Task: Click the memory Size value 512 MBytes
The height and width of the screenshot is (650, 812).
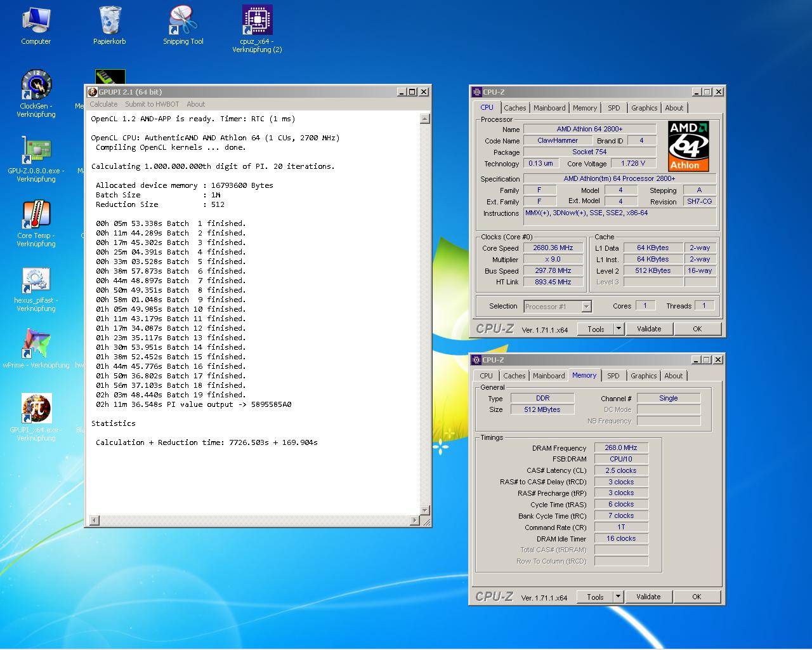Action: point(542,409)
